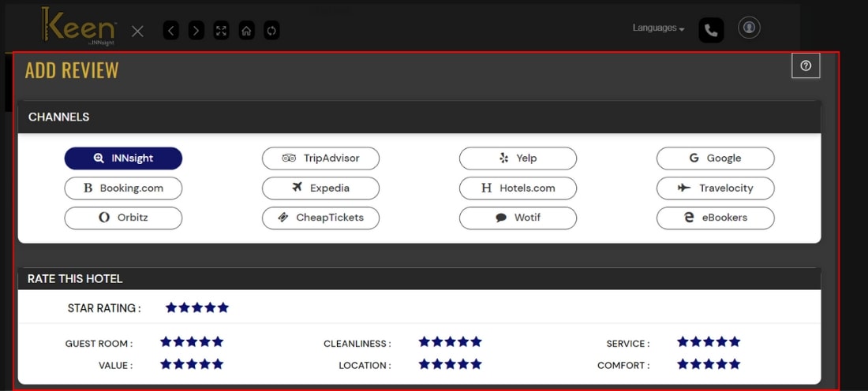Rate Comfort three stars
This screenshot has width=868, height=391.
coord(709,364)
